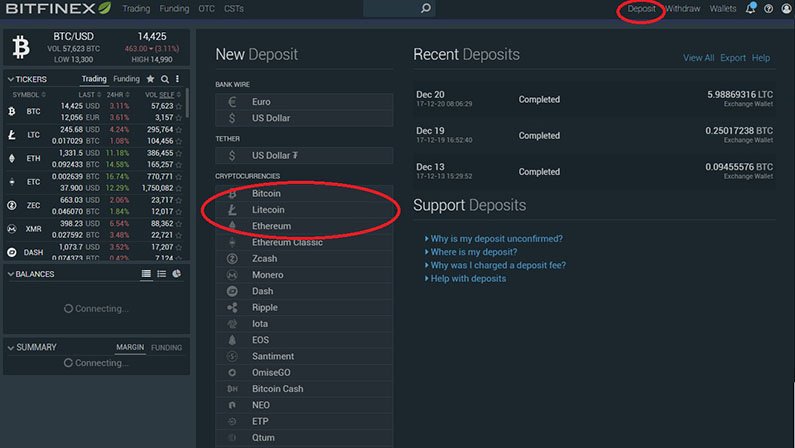The image size is (795, 448).
Task: Click the DASH ticker row icon
Action: [12, 252]
